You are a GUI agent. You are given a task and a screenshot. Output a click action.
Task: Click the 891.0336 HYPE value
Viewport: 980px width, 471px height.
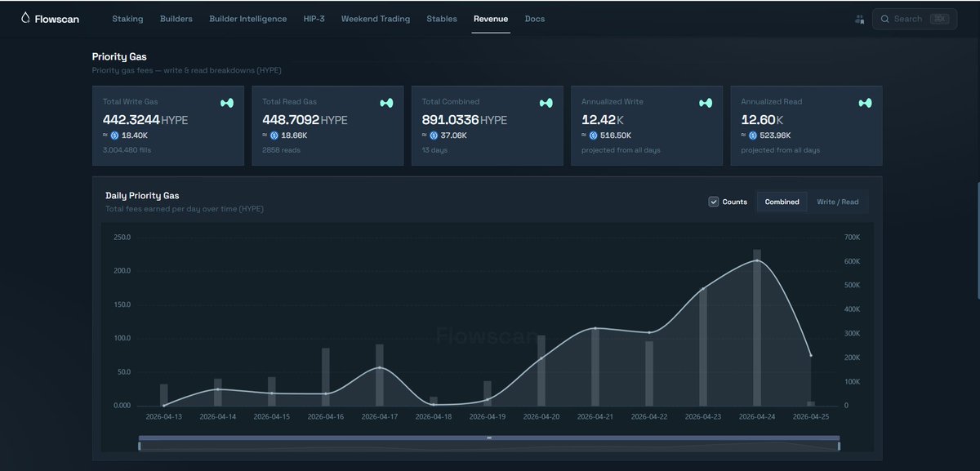point(465,120)
